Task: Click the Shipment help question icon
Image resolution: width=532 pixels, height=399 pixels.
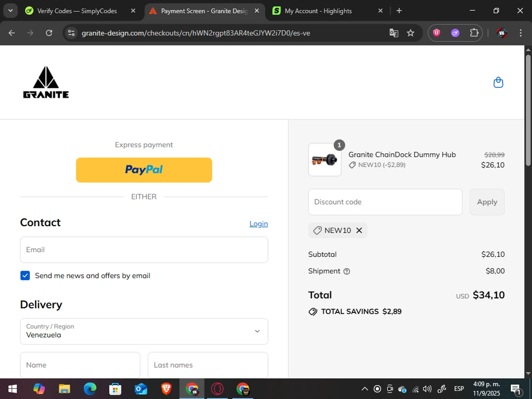Action: [347, 271]
